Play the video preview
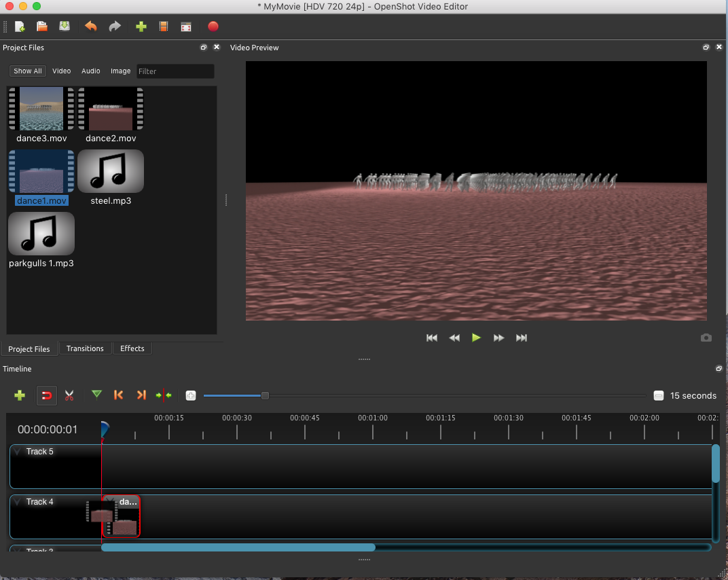Image resolution: width=728 pixels, height=580 pixels. [476, 338]
